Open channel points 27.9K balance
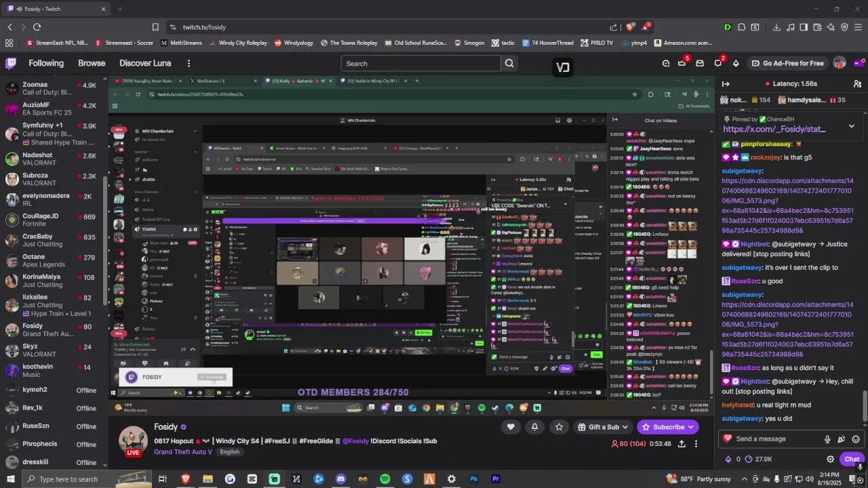868x488 pixels. 759,459
